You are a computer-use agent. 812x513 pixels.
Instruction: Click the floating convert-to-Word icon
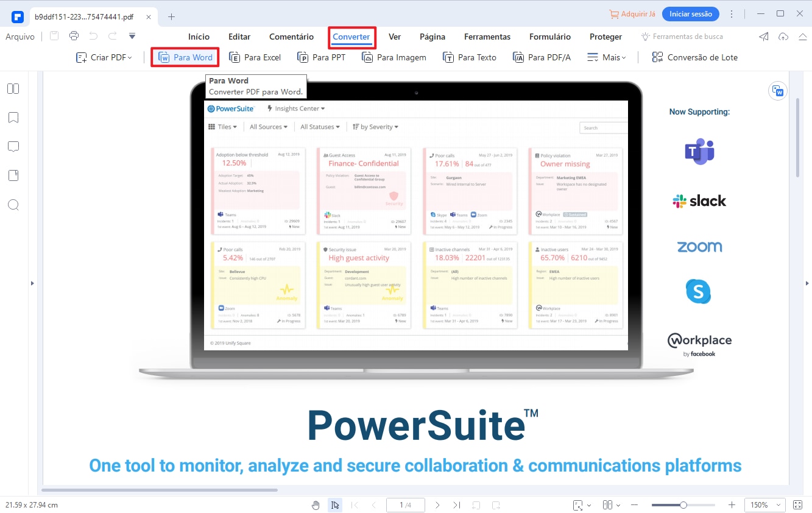[x=778, y=91]
